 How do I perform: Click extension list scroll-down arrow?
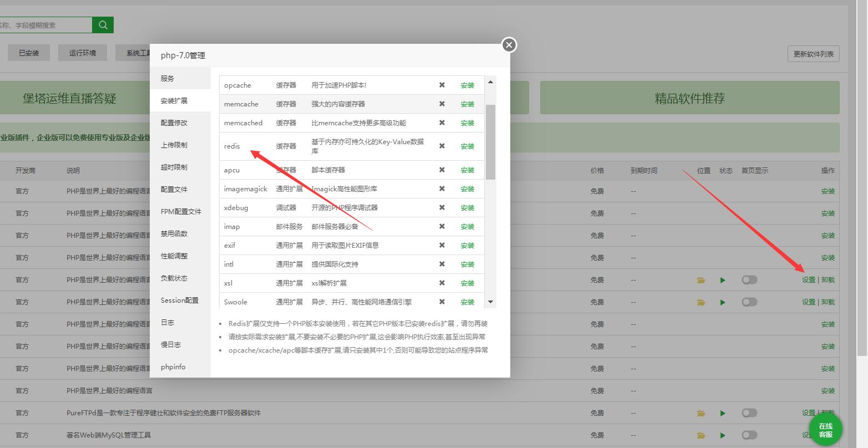[x=490, y=302]
